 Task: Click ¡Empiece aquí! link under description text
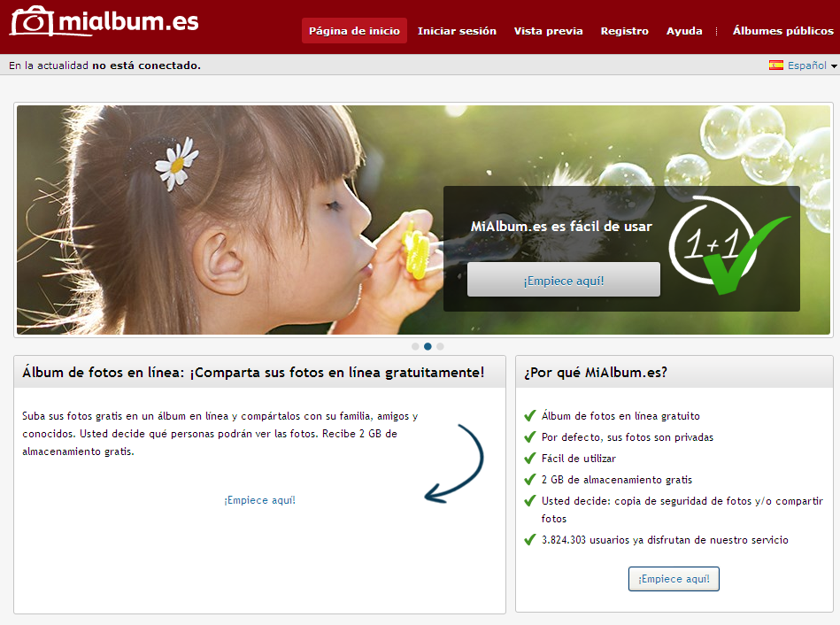(260, 500)
